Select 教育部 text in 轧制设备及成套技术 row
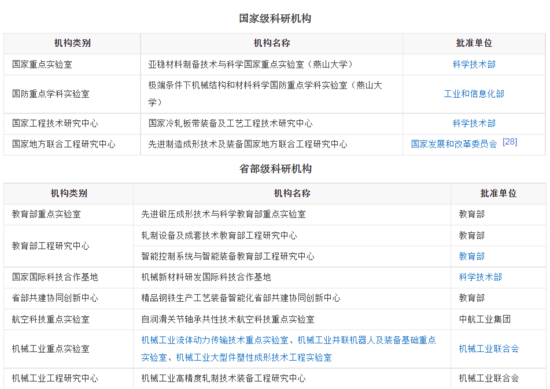The height and width of the screenshot is (389, 550). click(471, 235)
